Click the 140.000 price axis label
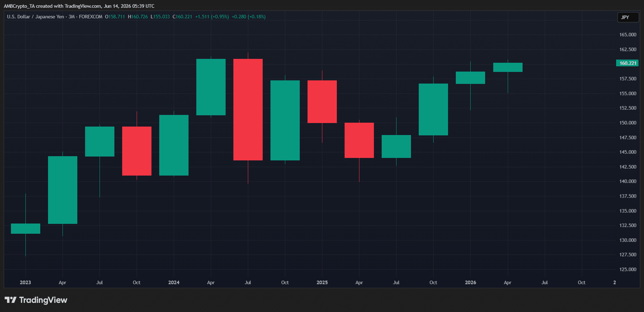This screenshot has width=644, height=312. coord(628,181)
